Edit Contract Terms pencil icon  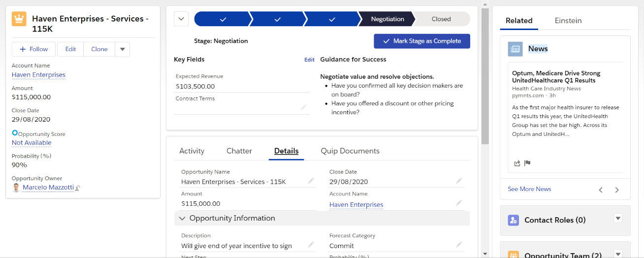(303, 107)
